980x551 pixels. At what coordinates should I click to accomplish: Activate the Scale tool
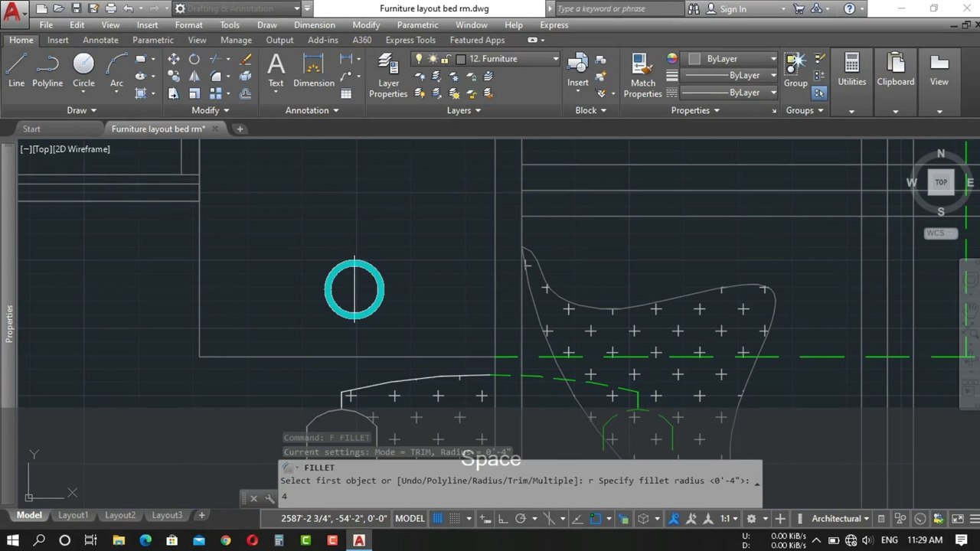pos(194,93)
